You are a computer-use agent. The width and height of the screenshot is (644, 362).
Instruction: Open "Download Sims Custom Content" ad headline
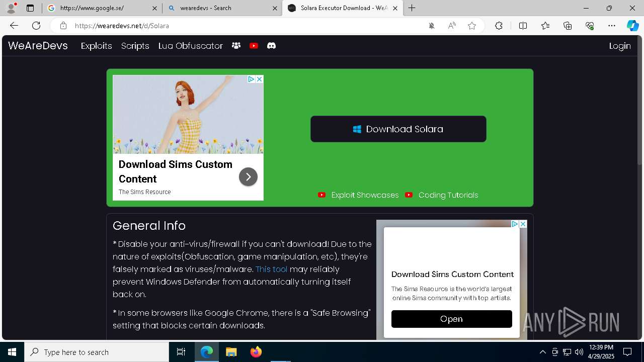pyautogui.click(x=175, y=171)
